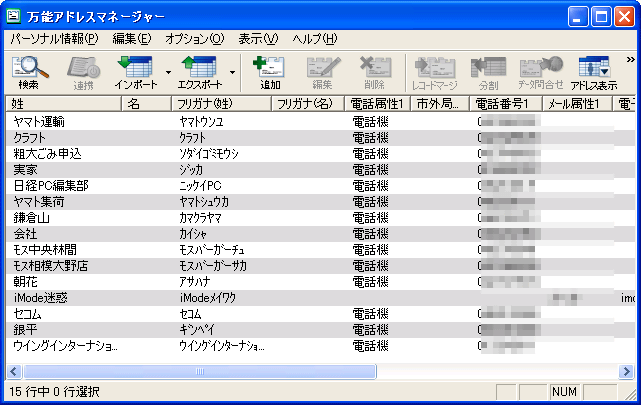The height and width of the screenshot is (405, 641).
Task: Select the 実家 row
Action: coord(320,170)
